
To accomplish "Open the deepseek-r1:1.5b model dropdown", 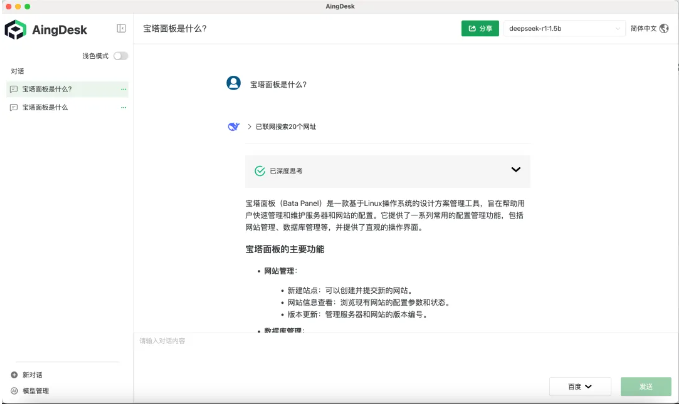I will 564,29.
